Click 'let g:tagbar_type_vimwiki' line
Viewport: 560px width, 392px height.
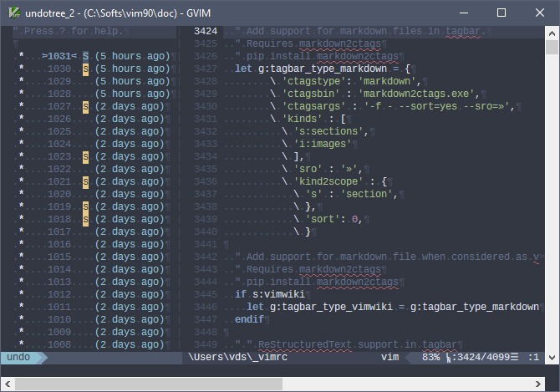[x=393, y=307]
